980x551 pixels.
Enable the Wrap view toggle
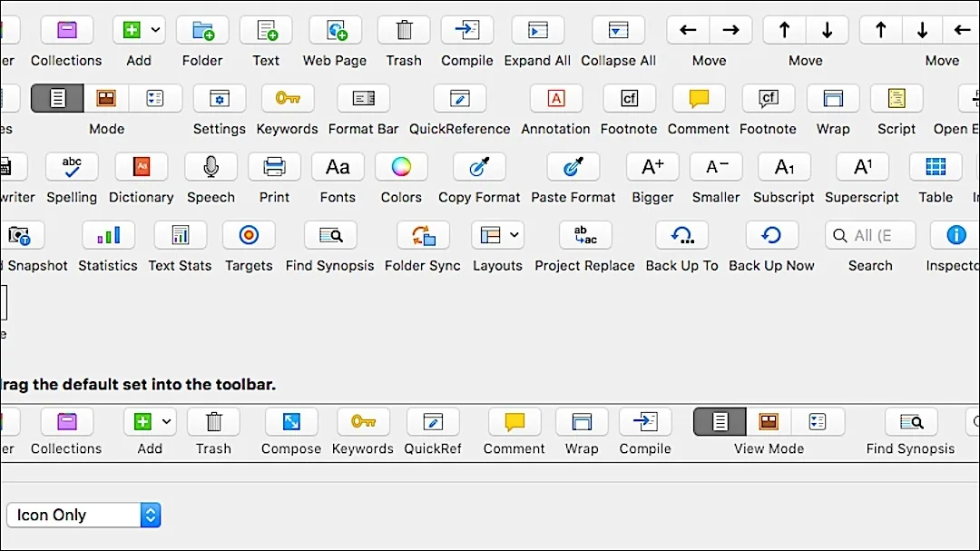[832, 98]
